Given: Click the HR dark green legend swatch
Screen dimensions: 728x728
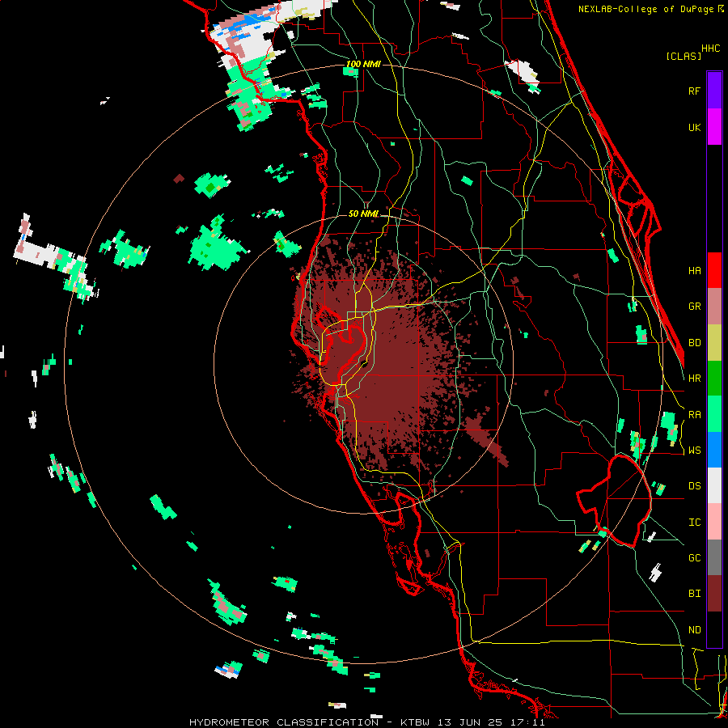Looking at the screenshot, I should [714, 379].
